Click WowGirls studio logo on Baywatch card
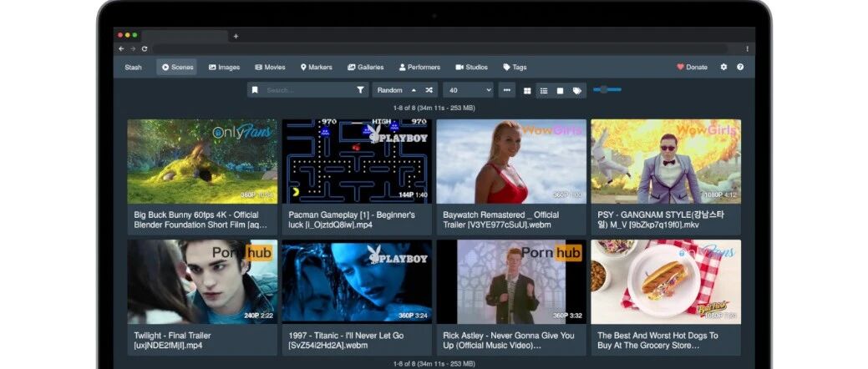 (552, 130)
